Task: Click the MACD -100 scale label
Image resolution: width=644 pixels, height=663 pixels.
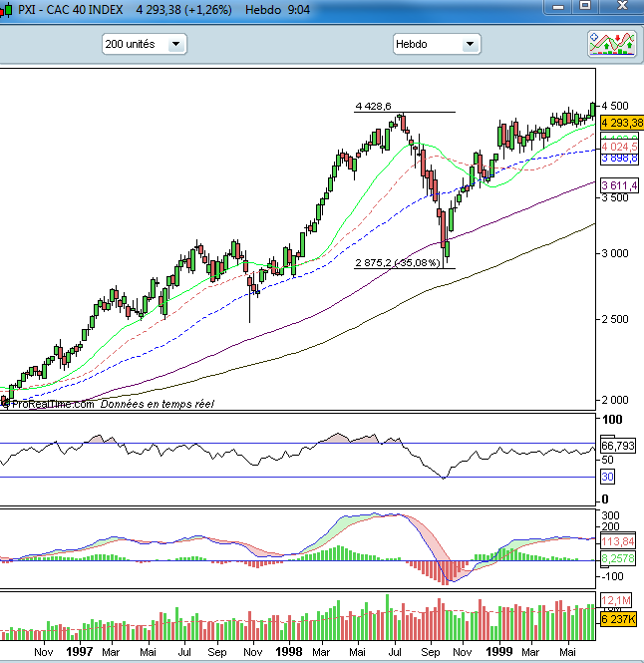Action: [612, 576]
